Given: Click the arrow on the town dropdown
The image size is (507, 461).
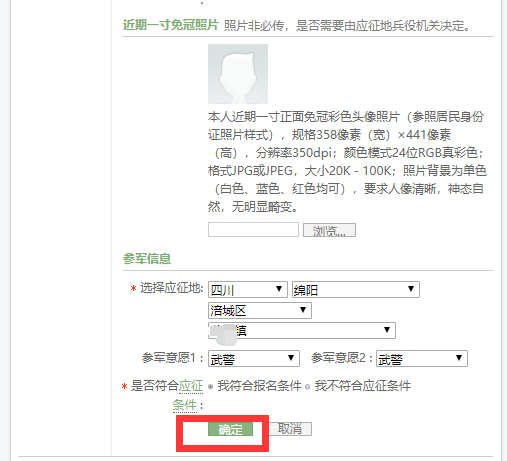Looking at the screenshot, I should click(x=387, y=330).
